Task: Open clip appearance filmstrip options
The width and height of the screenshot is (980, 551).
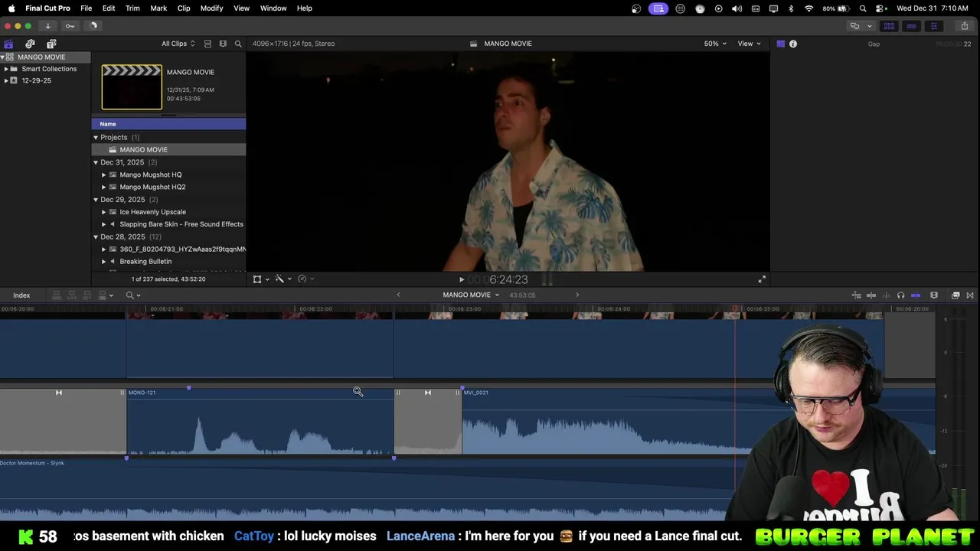Action: tap(934, 295)
